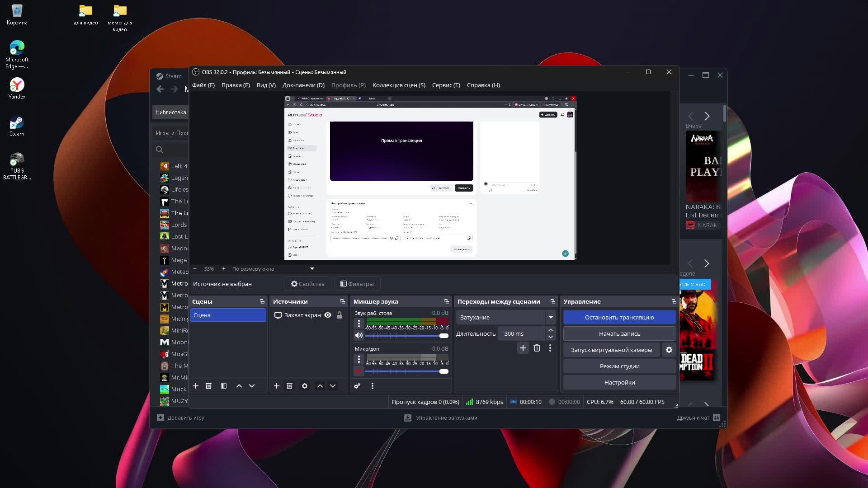868x488 pixels.
Task: Open preview scaling По размеру окна dropdown
Action: click(312, 268)
